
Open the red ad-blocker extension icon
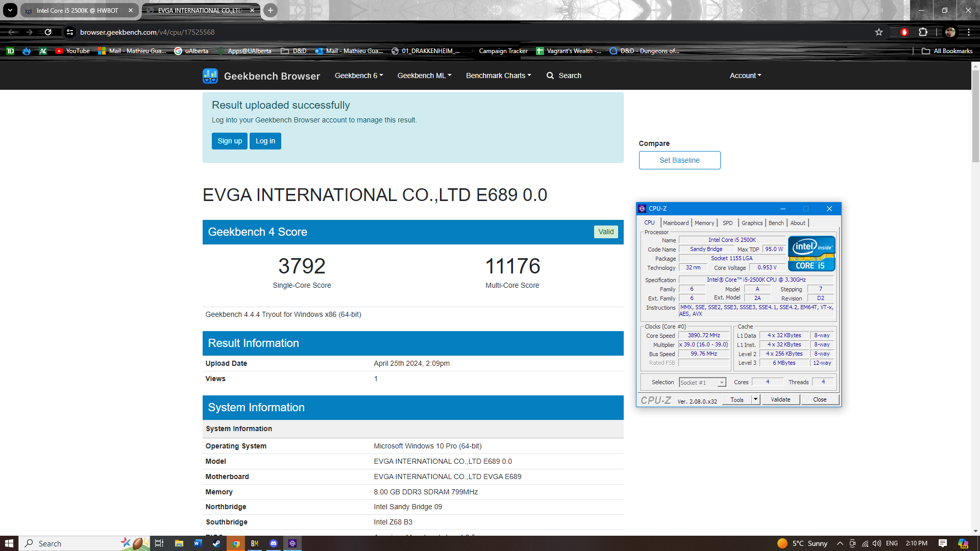click(904, 32)
